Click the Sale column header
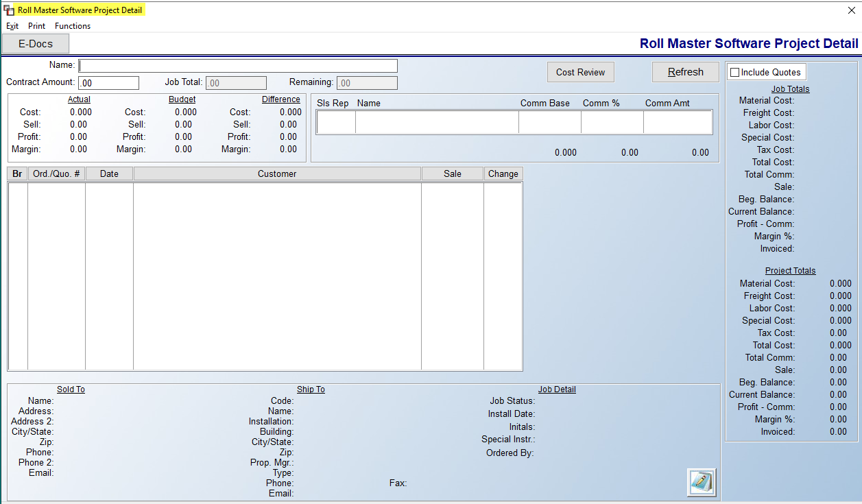 coord(453,173)
